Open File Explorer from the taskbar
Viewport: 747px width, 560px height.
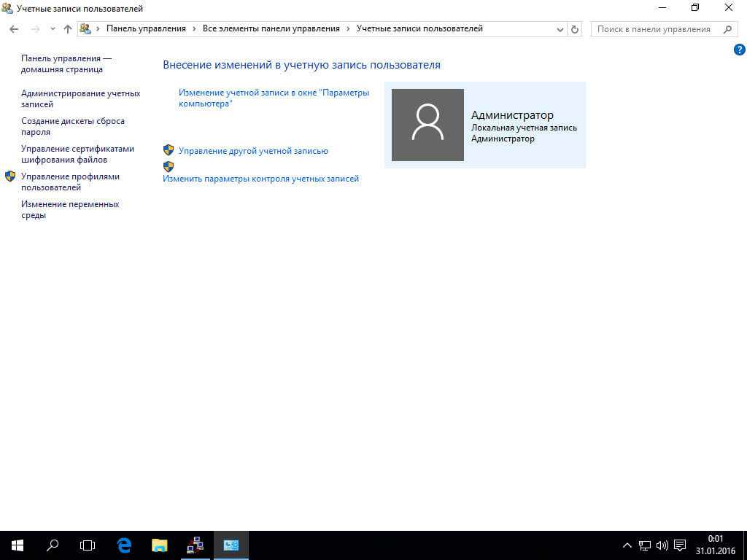159,545
